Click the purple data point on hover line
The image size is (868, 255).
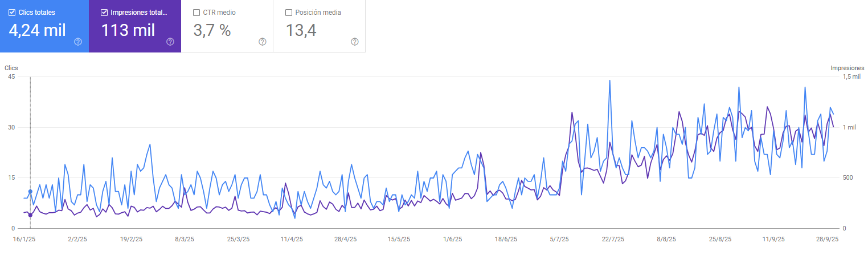[x=30, y=215]
